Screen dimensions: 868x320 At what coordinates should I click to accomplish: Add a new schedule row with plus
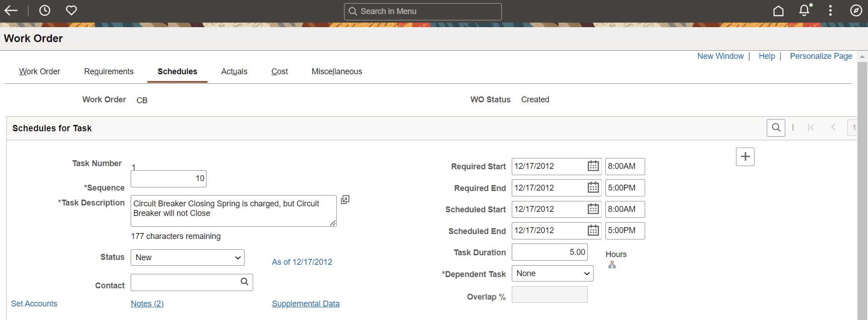point(745,157)
